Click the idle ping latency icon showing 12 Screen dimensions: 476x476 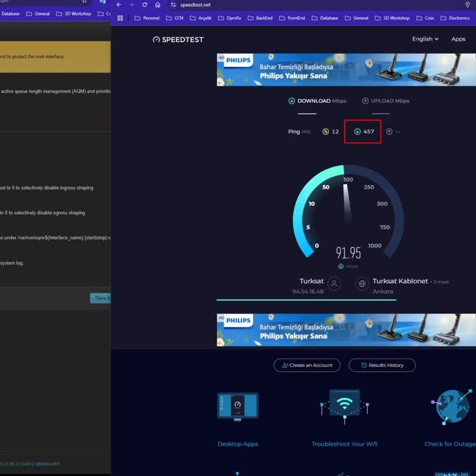point(325,131)
